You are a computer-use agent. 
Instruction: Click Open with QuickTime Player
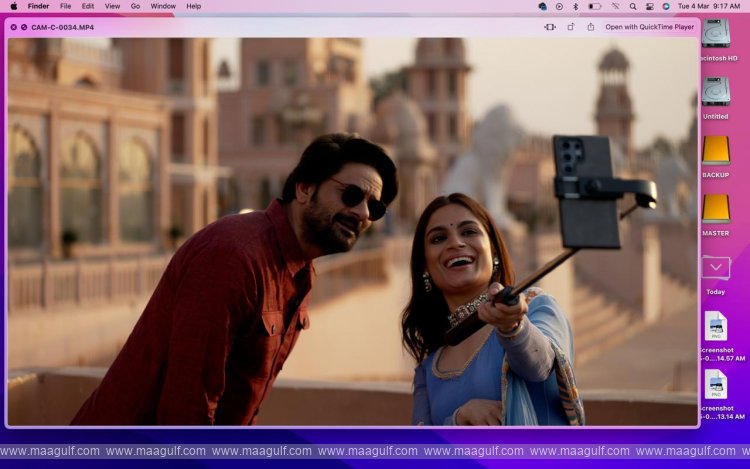point(649,27)
